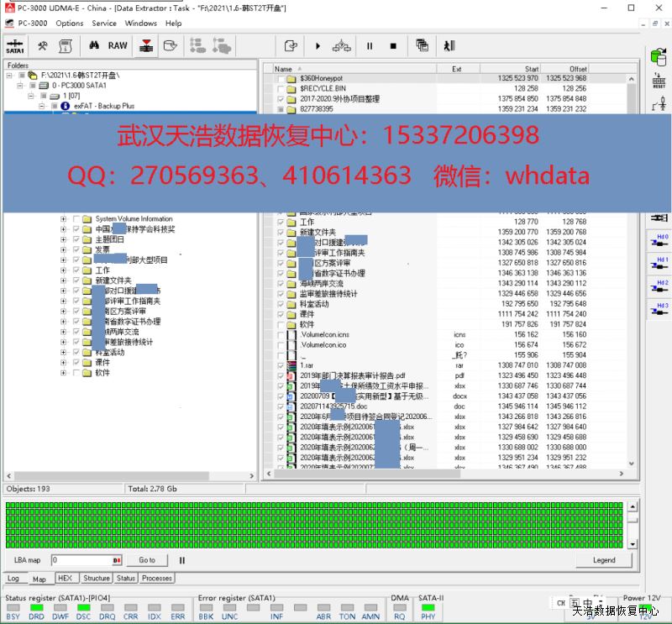This screenshot has width=672, height=624.
Task: Click the LBA map input field
Action: tap(81, 560)
